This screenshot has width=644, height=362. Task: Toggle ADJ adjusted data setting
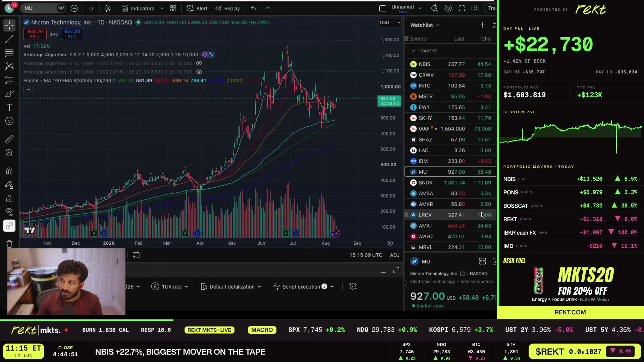394,255
